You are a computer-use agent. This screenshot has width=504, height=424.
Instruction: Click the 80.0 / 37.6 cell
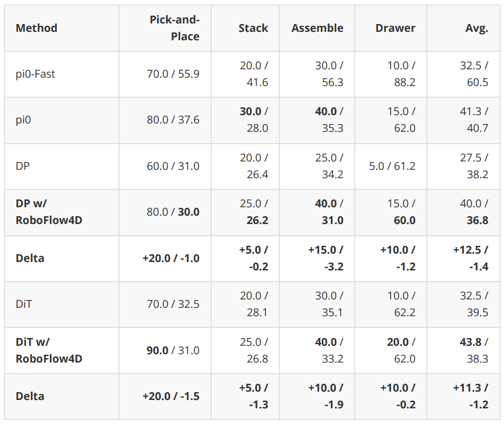click(173, 120)
